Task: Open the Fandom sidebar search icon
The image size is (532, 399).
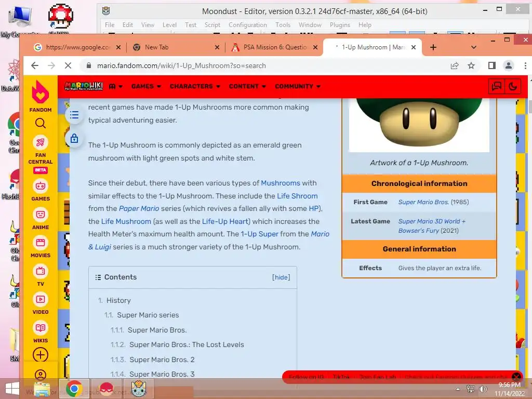Action: point(41,123)
